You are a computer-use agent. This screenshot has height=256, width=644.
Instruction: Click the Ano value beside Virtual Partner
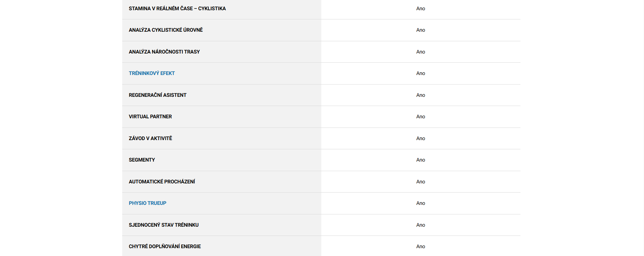420,117
